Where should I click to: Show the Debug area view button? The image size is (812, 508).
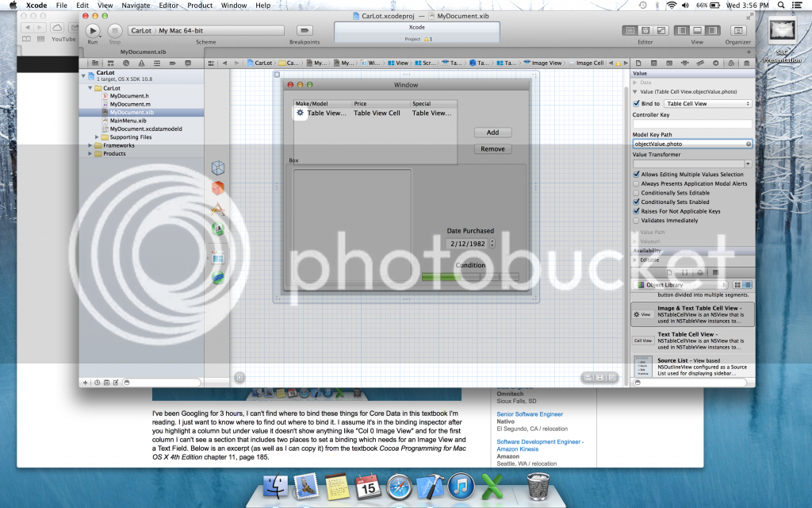point(697,31)
